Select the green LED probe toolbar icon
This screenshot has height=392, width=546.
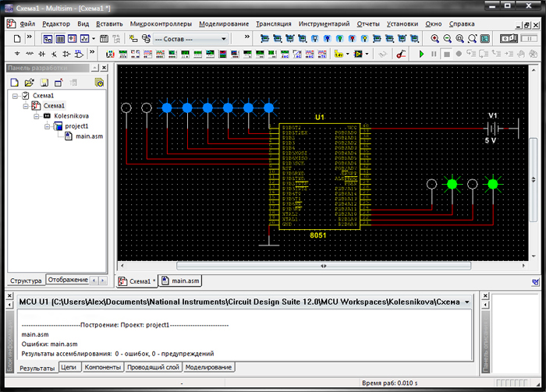(339, 39)
